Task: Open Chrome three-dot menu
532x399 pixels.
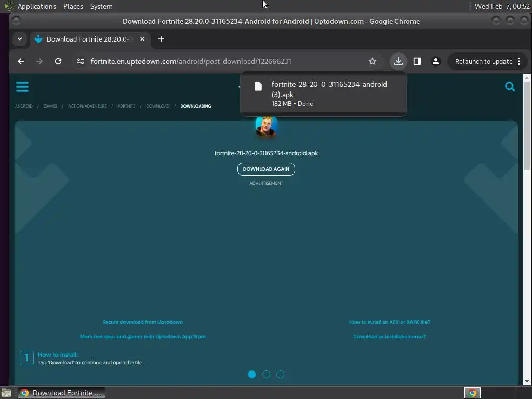Action: coord(519,61)
